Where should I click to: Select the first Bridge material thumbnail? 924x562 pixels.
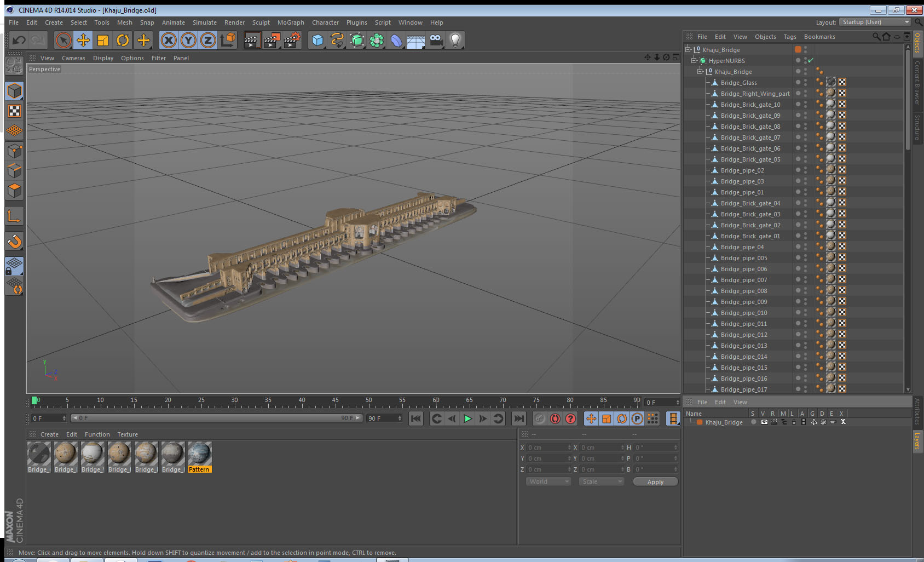tap(39, 457)
